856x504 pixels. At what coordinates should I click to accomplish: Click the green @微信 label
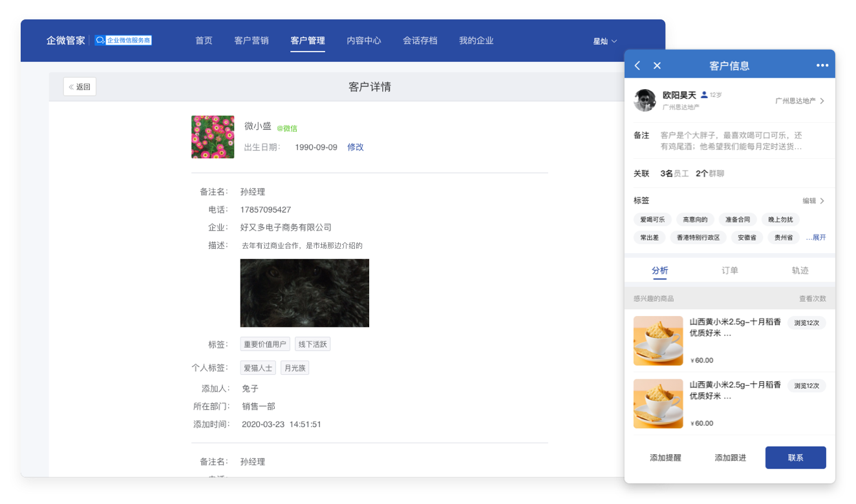pos(287,128)
